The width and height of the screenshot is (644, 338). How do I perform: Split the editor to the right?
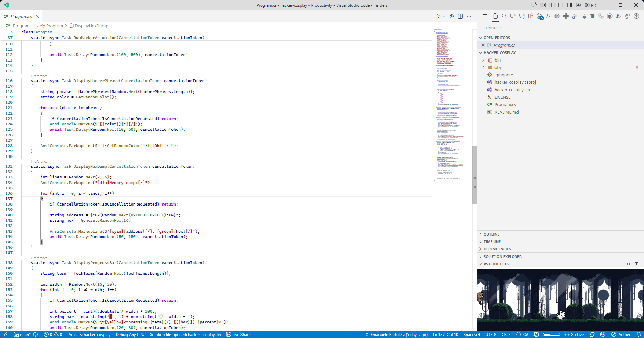tap(460, 16)
